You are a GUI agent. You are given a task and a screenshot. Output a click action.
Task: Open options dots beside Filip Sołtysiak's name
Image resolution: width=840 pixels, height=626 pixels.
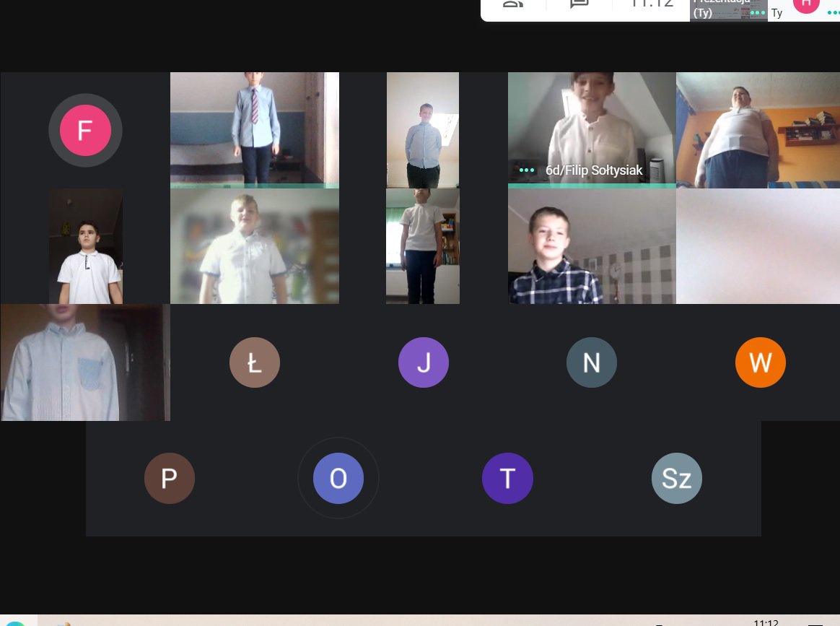(x=527, y=170)
